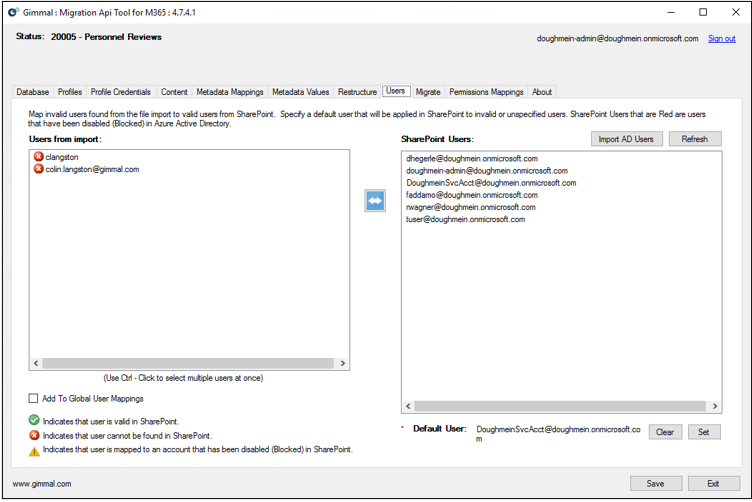Screen dimensions: 752x502
Task: Click red error icon beside clangston
Action: [x=39, y=157]
